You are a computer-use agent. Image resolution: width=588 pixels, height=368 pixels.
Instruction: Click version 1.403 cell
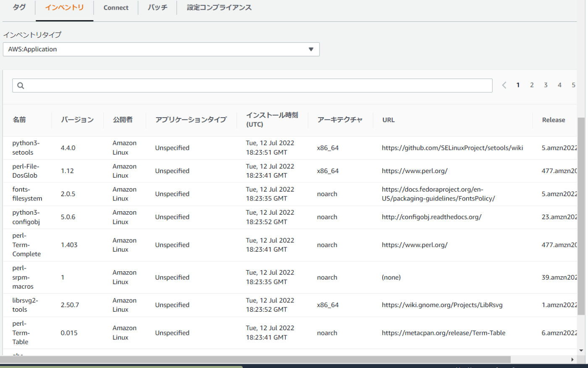[69, 245]
